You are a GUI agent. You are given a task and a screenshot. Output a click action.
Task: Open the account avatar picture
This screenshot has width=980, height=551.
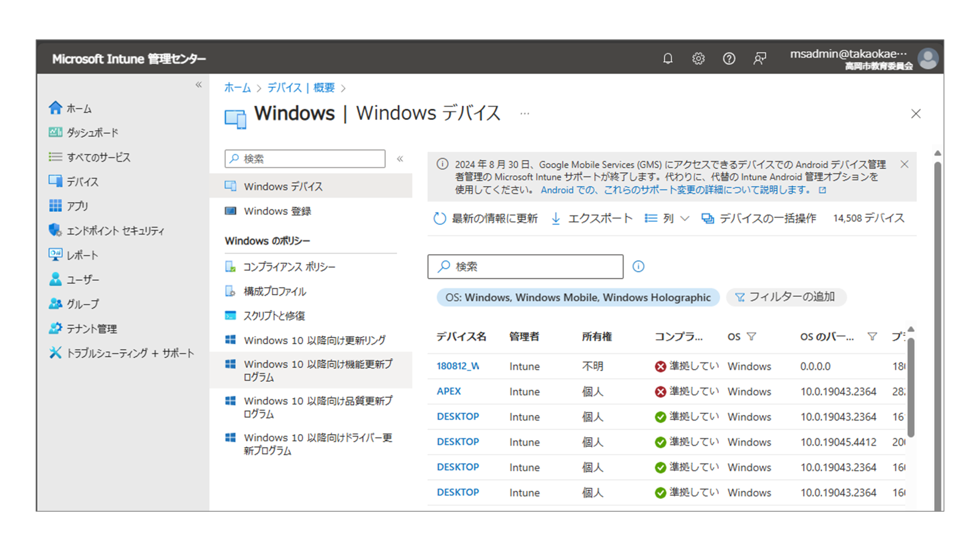pyautogui.click(x=928, y=59)
